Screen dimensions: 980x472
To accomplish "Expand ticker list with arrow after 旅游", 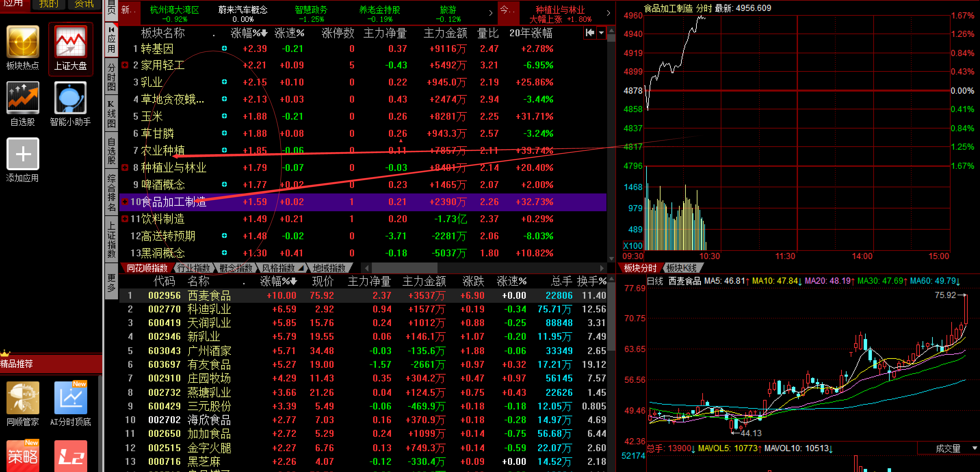I will [491, 13].
